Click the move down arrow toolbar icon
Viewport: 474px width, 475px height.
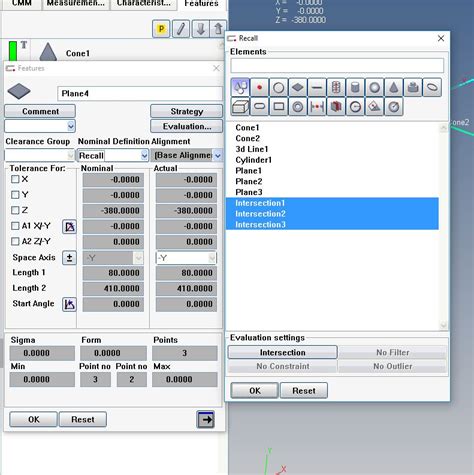(x=200, y=29)
